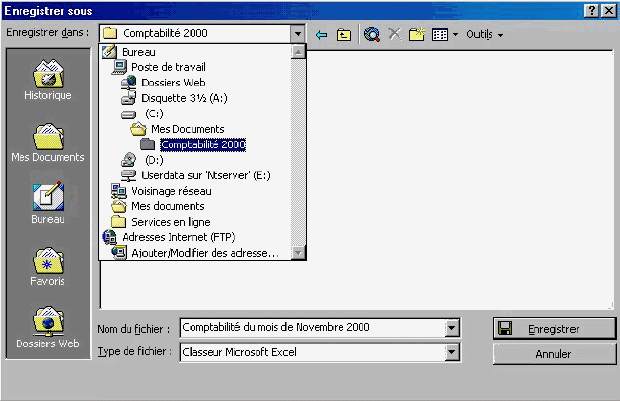This screenshot has height=401, width=620.
Task: Select Dossiers Web in the location list
Action: tap(163, 83)
